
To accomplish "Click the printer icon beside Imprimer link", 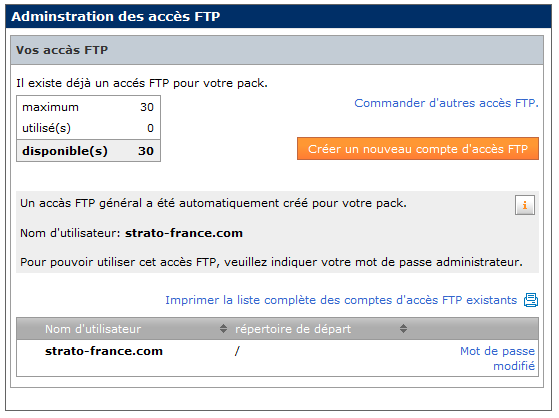I will point(531,300).
